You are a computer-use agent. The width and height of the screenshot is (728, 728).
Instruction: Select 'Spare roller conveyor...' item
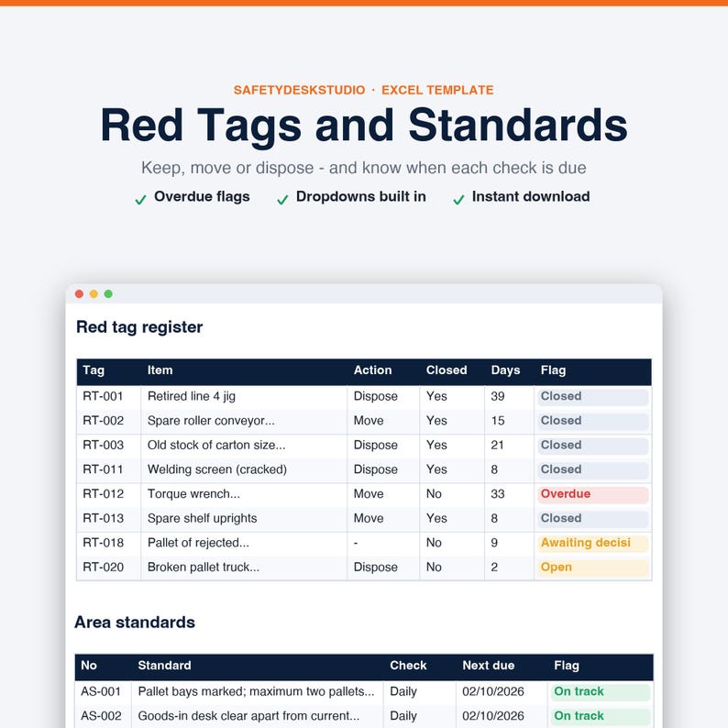click(244, 421)
